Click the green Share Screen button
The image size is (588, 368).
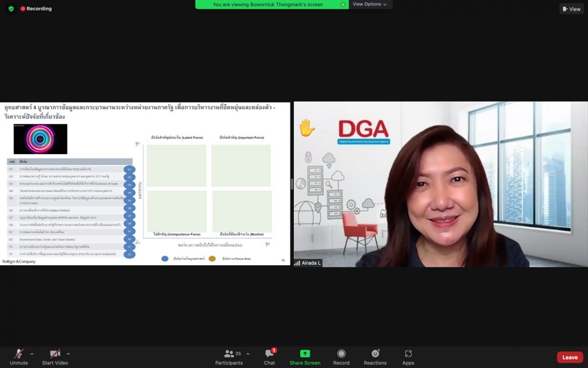pyautogui.click(x=305, y=357)
